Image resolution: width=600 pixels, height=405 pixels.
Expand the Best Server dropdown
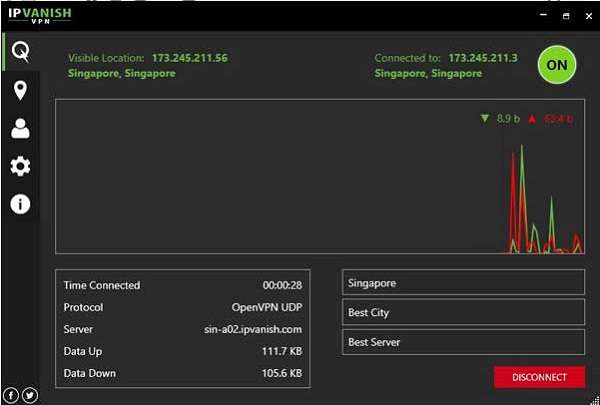coord(463,343)
